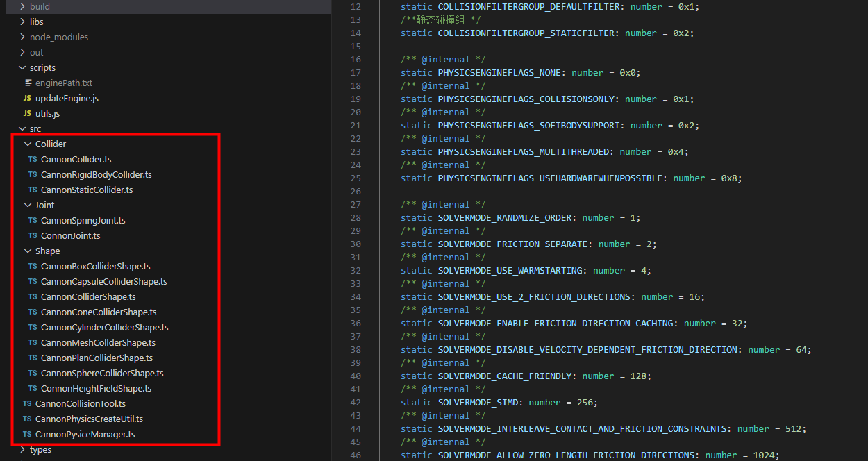Expand the types folder
This screenshot has height=461, width=868.
tap(22, 450)
